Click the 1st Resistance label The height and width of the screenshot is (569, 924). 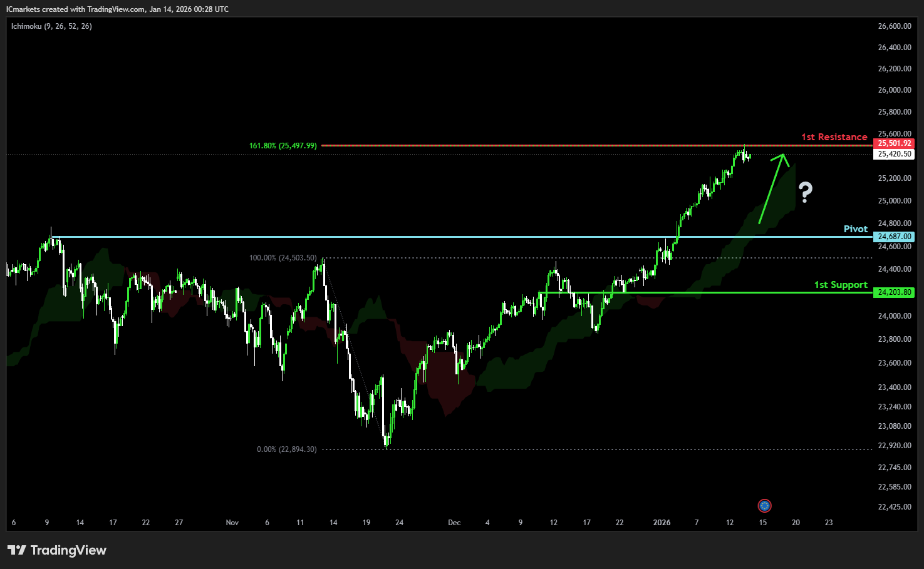[x=834, y=137]
